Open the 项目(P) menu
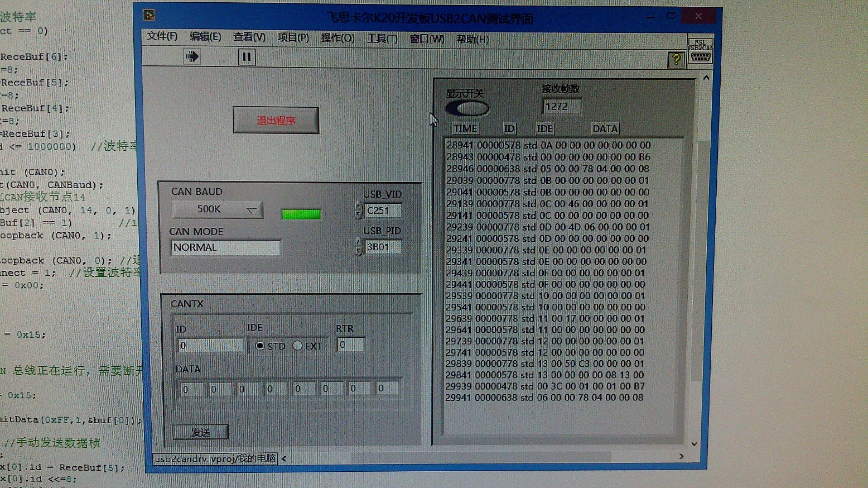The image size is (868, 488). [x=293, y=38]
